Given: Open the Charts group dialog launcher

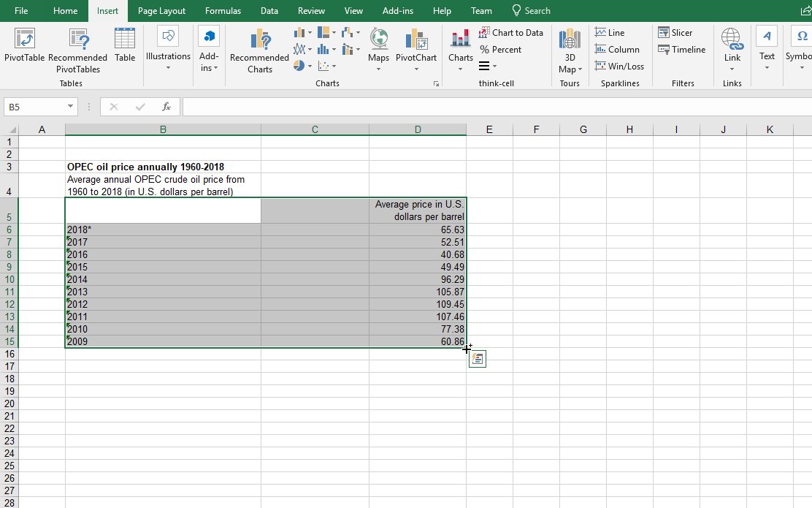Looking at the screenshot, I should (x=436, y=83).
